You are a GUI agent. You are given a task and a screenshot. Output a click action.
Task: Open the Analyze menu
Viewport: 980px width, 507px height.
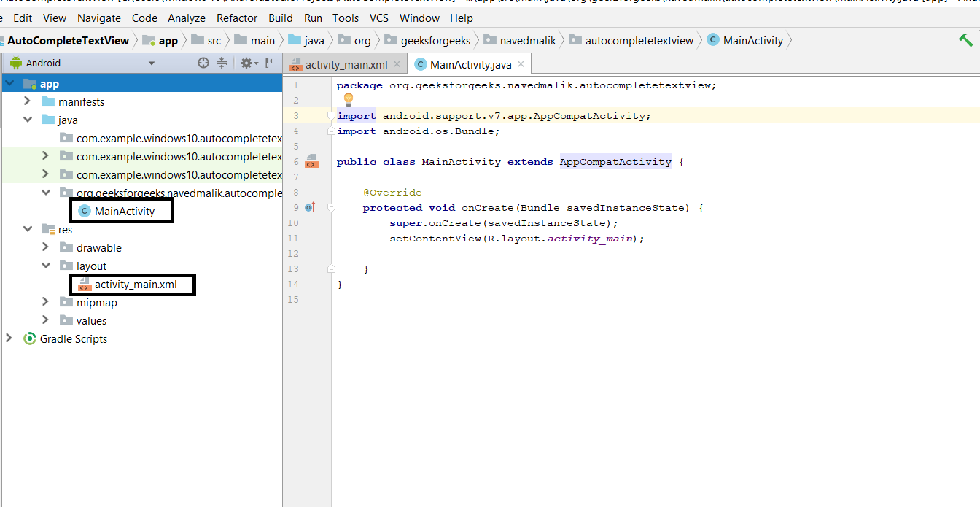tap(187, 18)
